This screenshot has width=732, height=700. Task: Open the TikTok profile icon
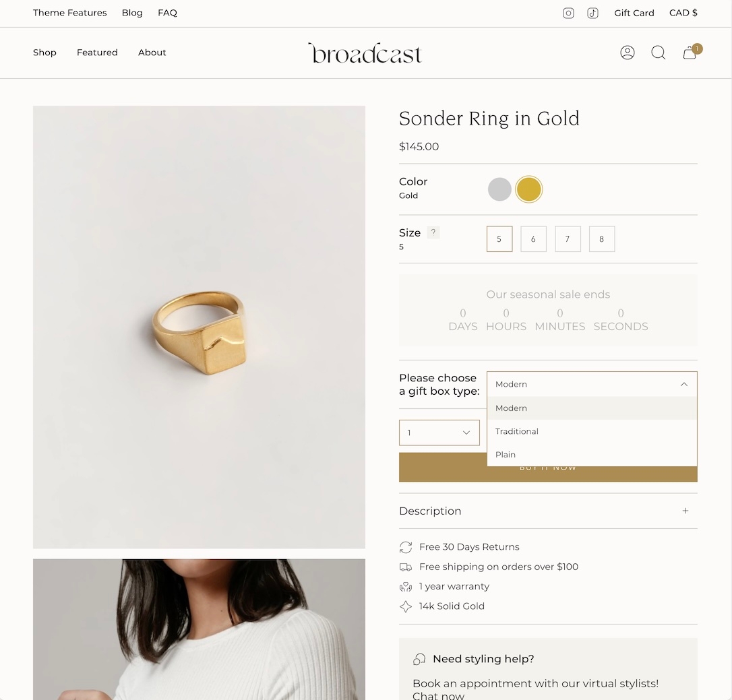point(592,13)
